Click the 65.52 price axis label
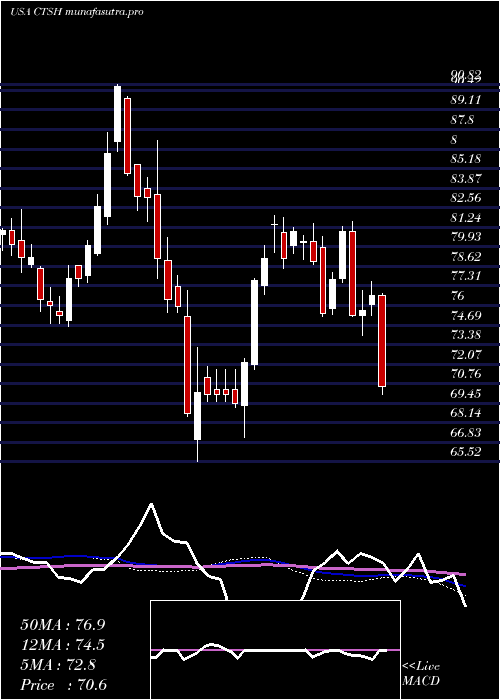The height and width of the screenshot is (700, 500). (x=466, y=453)
